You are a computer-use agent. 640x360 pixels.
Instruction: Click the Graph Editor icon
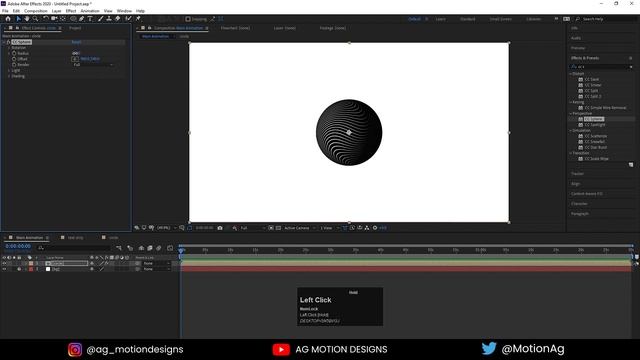click(170, 248)
